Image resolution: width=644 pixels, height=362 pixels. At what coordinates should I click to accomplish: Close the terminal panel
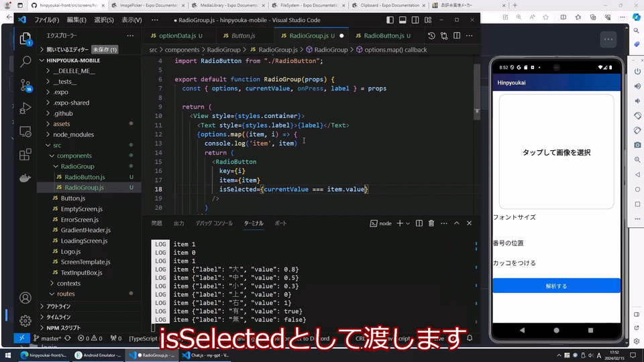(x=470, y=223)
